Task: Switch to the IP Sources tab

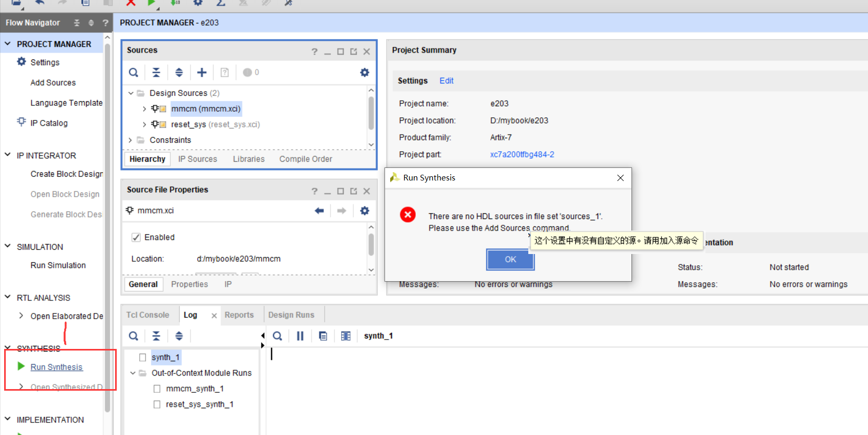Action: pos(197,159)
